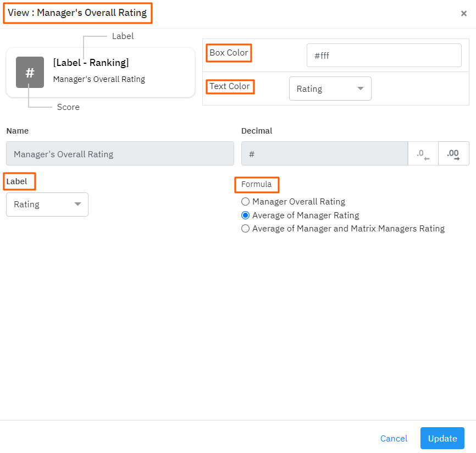Close the dialog with the X icon

coord(463,14)
